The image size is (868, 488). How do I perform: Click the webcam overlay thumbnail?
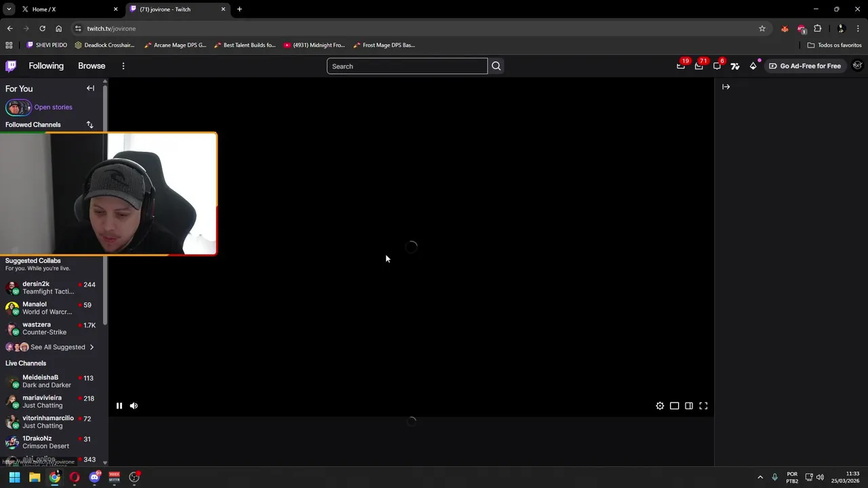coord(108,194)
